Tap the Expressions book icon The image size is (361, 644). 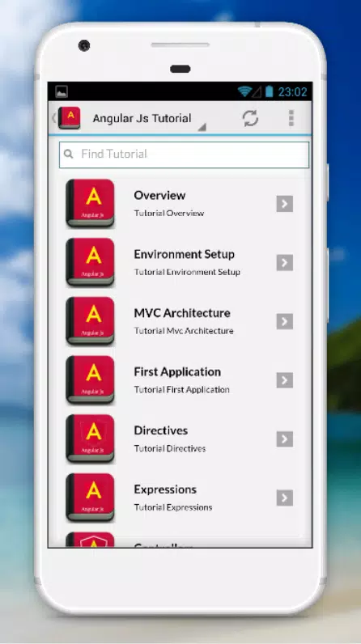[x=90, y=498]
